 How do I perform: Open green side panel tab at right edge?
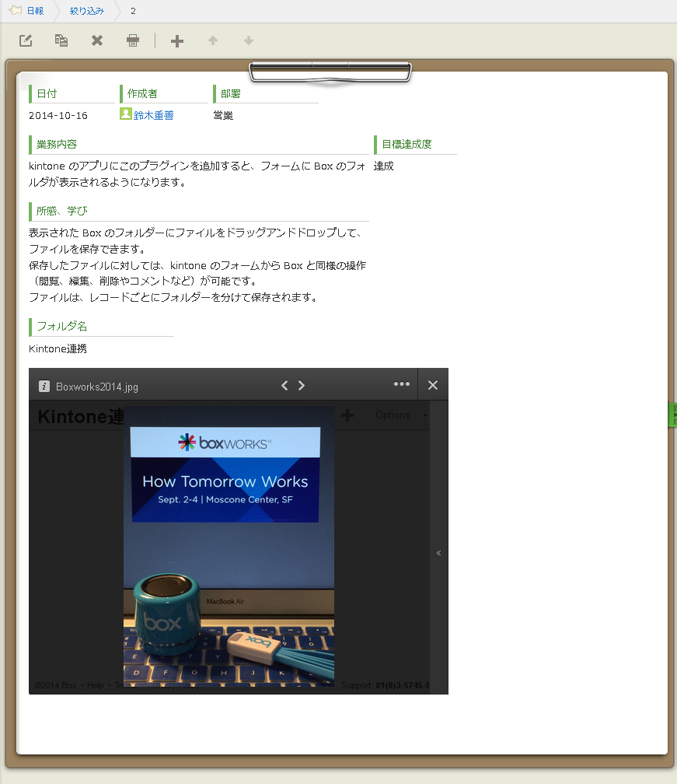[673, 415]
